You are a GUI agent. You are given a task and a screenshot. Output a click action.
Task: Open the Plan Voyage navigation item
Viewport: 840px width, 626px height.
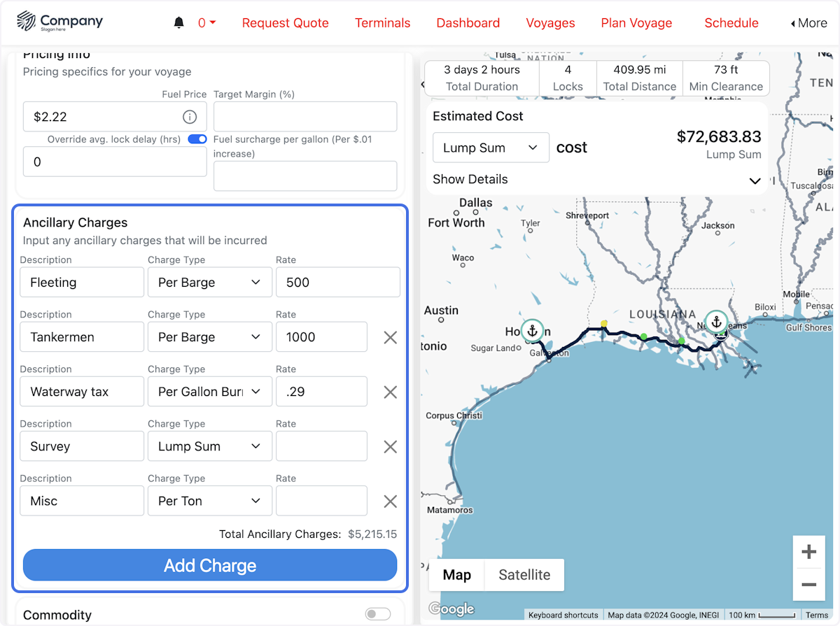(636, 23)
